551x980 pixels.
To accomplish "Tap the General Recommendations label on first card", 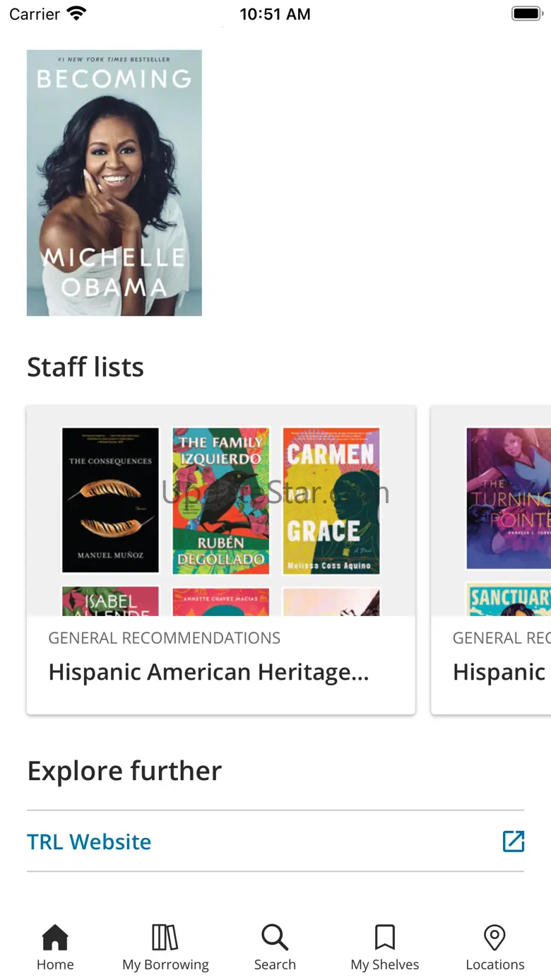I will (164, 638).
